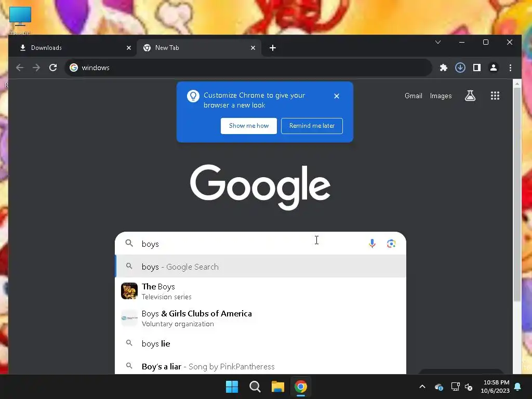This screenshot has width=532, height=399.
Task: Click The Boys thumbnail image
Action: click(x=129, y=291)
